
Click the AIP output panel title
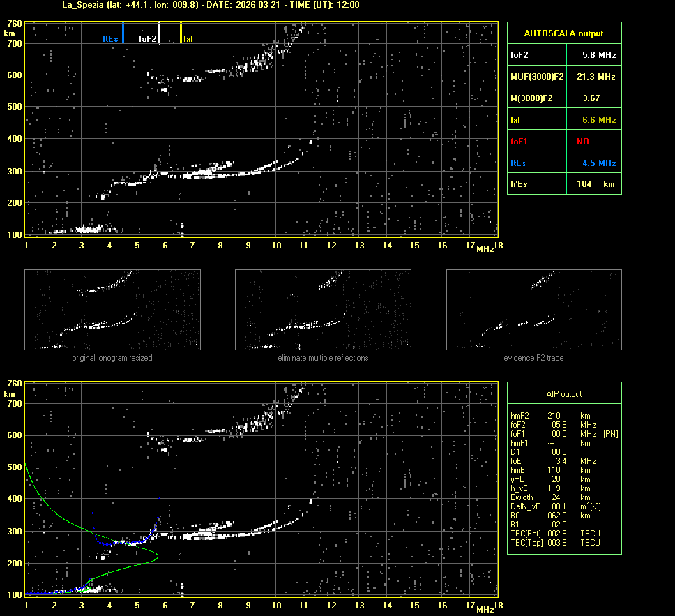click(x=563, y=394)
